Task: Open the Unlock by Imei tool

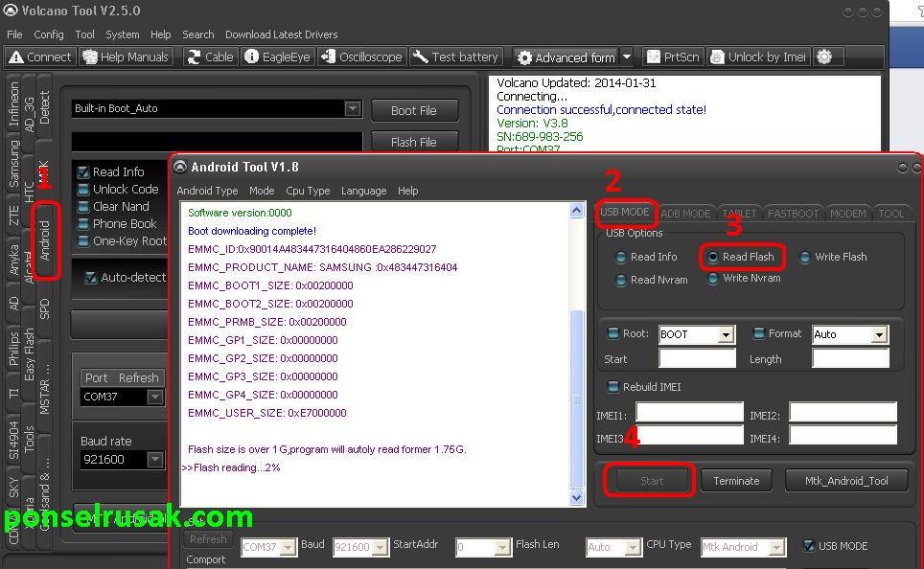Action: tap(758, 57)
